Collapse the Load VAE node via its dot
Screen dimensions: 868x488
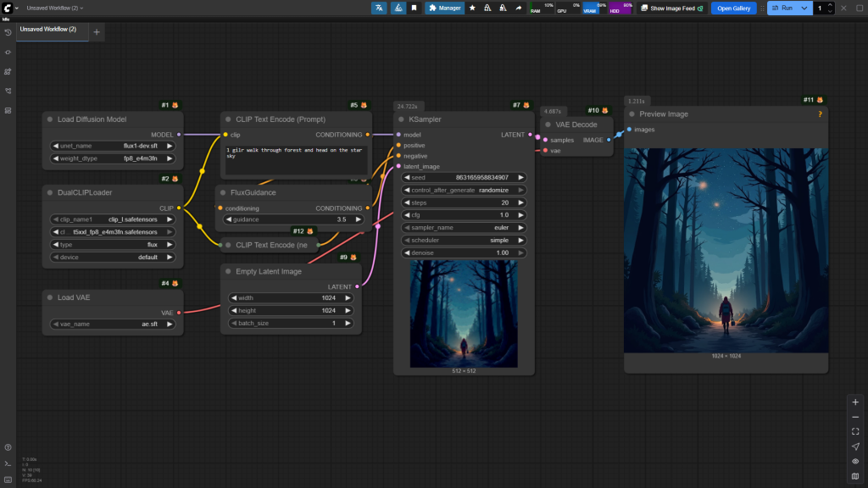[50, 297]
